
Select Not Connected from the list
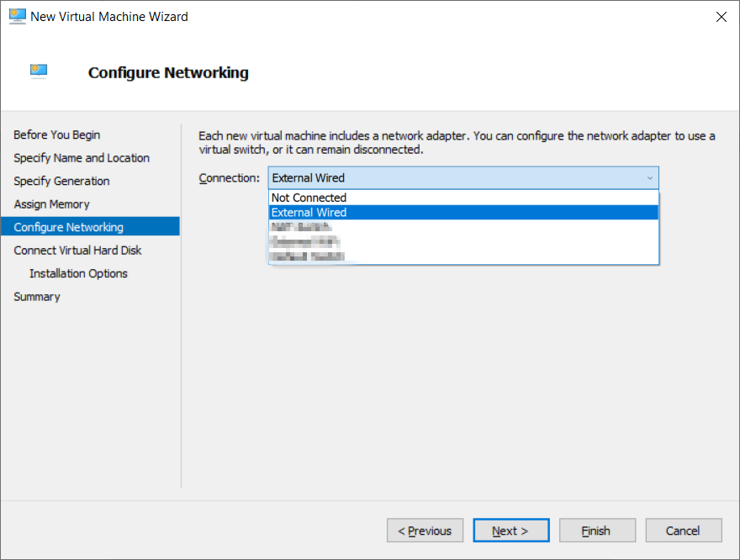click(463, 198)
